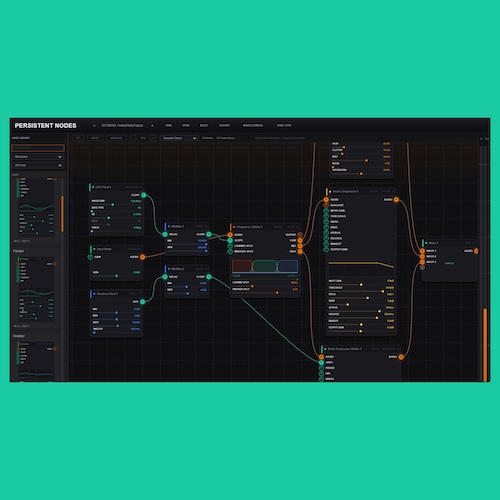Click the Peak Compressor AUDIO input port

326,200
